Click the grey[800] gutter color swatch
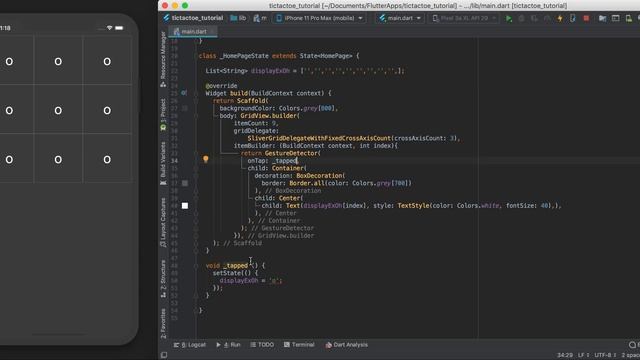 point(185,108)
